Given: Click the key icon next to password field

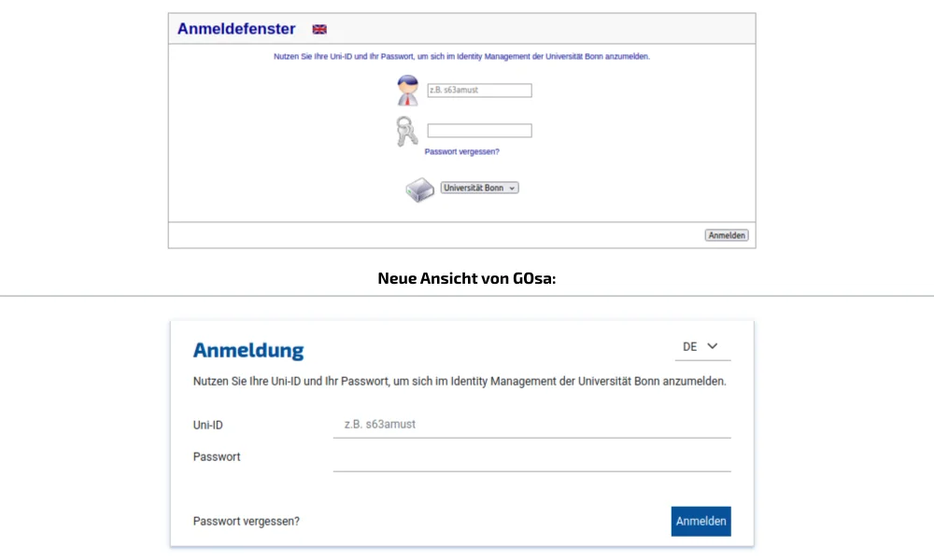Looking at the screenshot, I should (x=406, y=132).
